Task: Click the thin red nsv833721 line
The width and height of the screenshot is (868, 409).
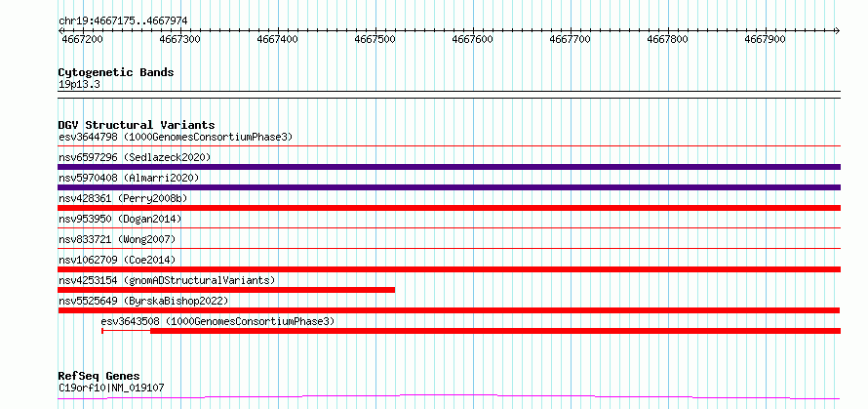Action: [449, 248]
